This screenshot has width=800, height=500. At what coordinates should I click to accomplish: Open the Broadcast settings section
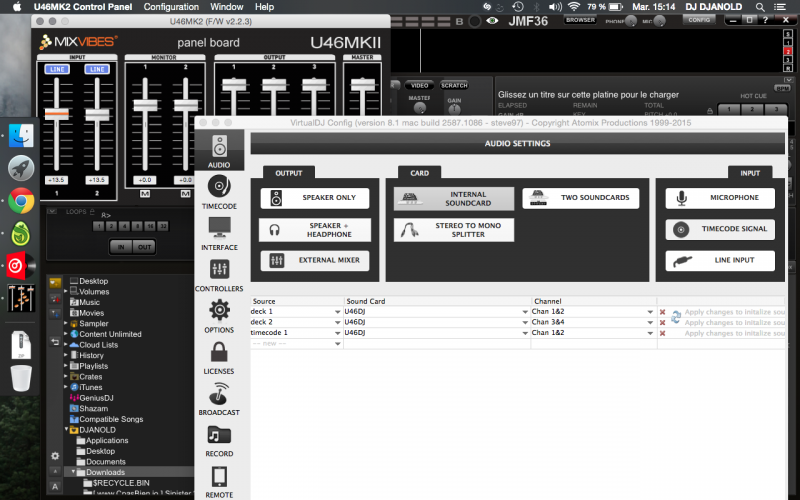point(219,398)
